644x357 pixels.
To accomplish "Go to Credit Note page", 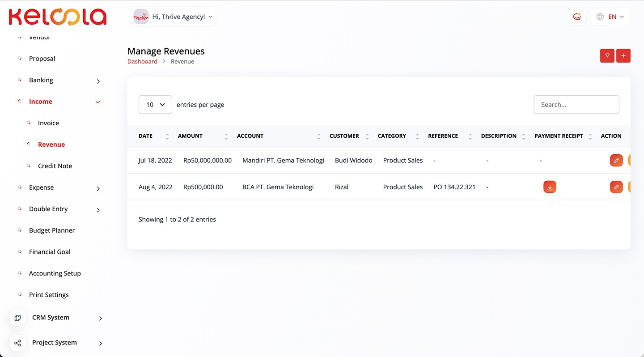I will 55,166.
